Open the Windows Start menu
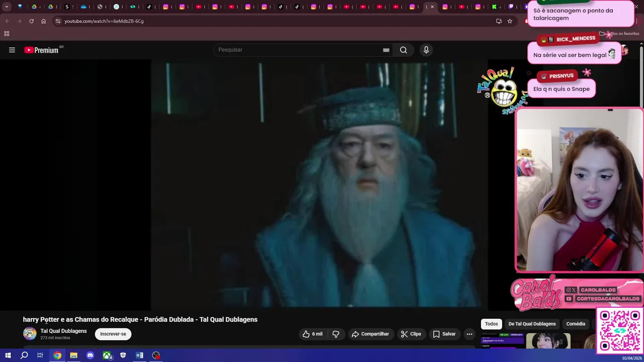Image resolution: width=644 pixels, height=362 pixels. pos(8,355)
